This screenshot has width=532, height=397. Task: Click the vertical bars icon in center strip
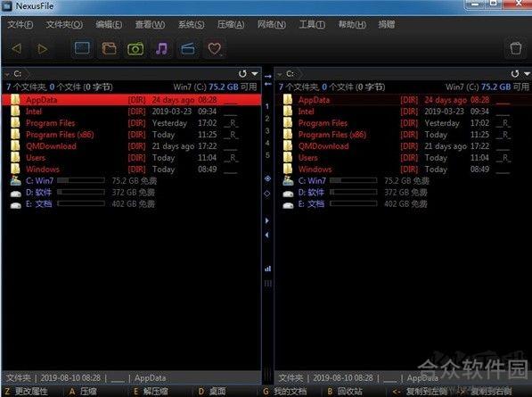[x=267, y=283]
